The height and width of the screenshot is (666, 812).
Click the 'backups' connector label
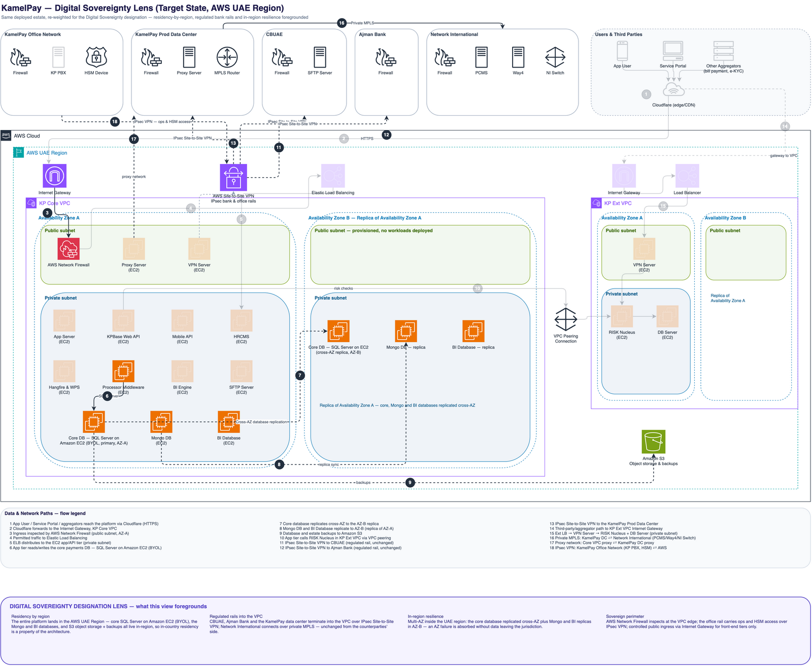point(363,482)
